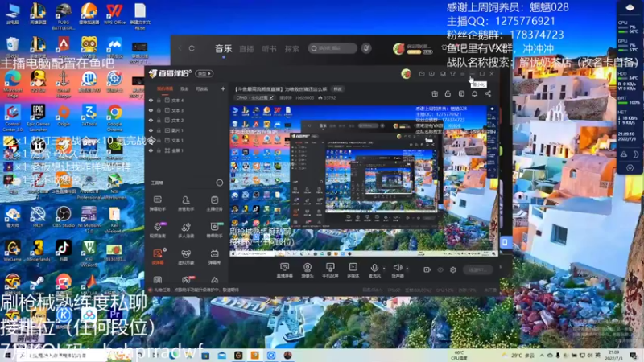Open Windows Start menu

7,356
